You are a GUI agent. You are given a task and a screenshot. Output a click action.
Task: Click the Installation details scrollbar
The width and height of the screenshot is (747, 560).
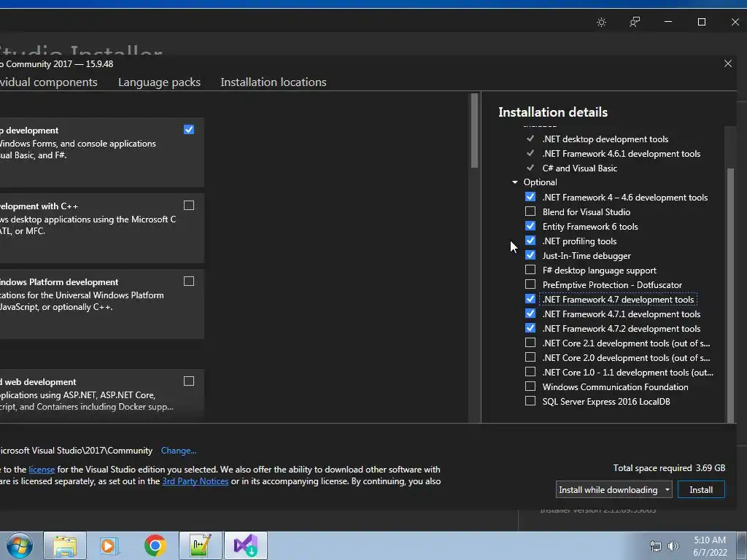(x=729, y=295)
